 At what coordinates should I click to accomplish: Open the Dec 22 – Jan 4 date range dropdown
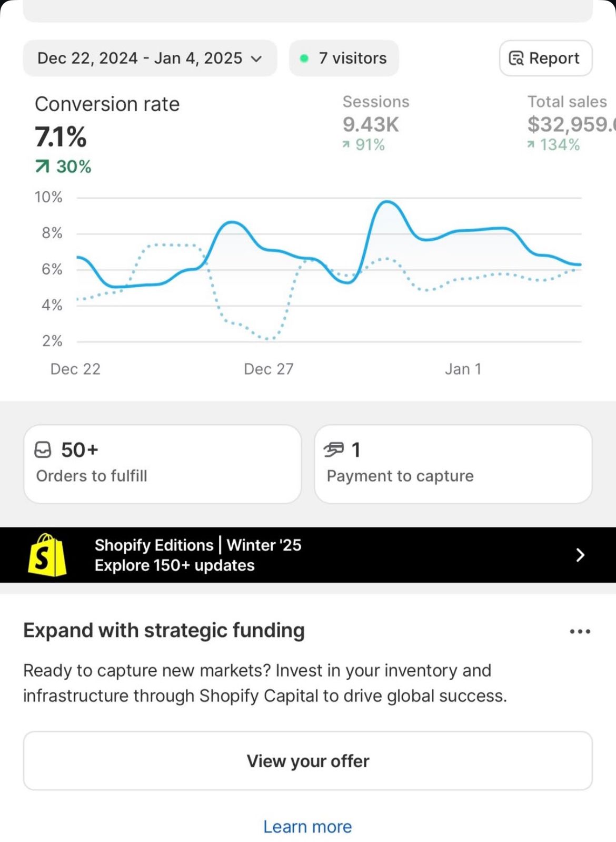(x=150, y=58)
